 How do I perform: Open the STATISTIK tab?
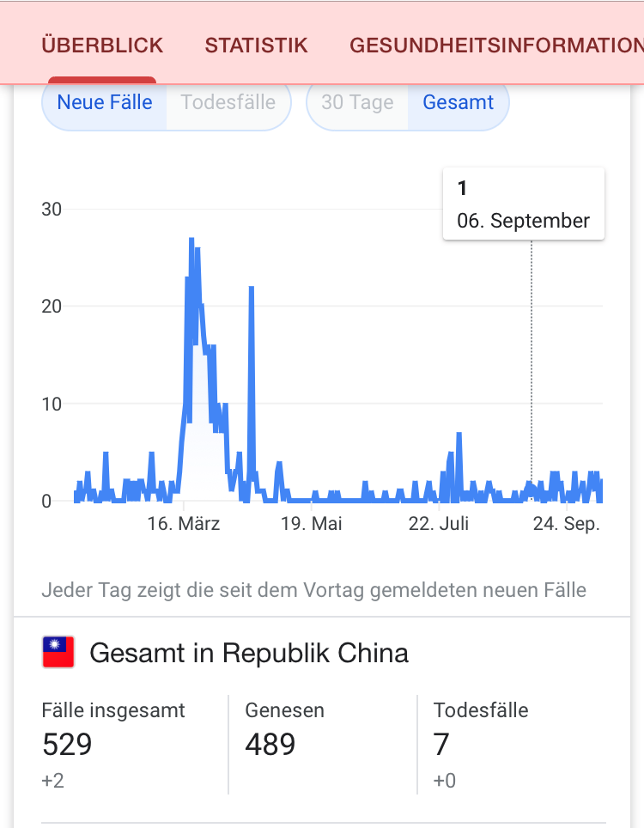256,46
